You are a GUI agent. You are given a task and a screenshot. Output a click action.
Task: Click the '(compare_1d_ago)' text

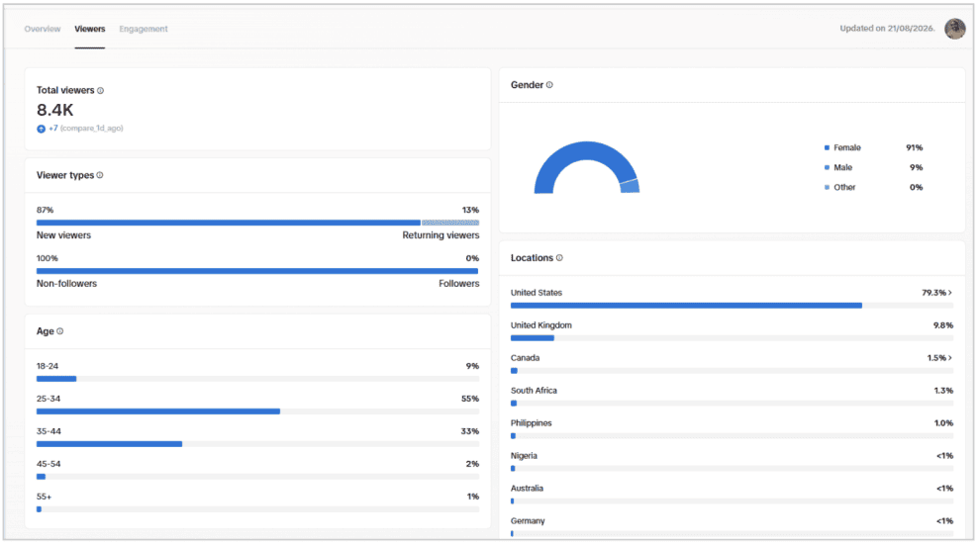(92, 128)
